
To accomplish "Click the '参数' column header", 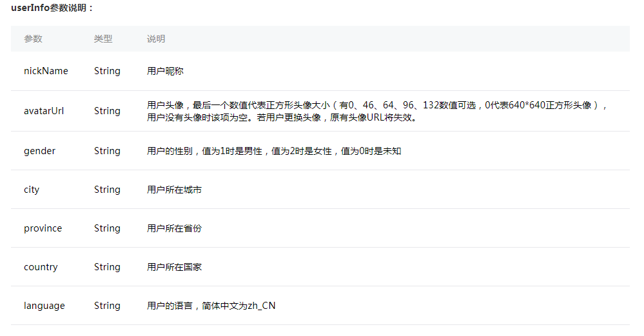I will coord(34,39).
